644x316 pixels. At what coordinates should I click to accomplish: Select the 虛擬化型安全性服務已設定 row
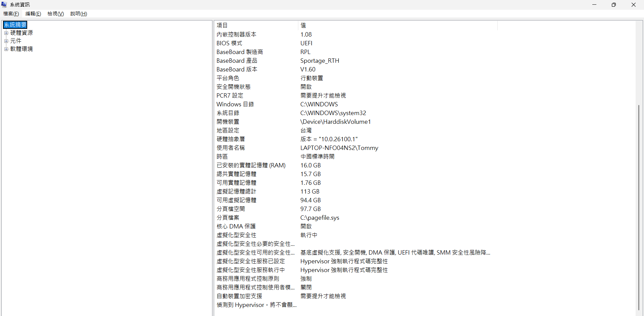[356, 261]
